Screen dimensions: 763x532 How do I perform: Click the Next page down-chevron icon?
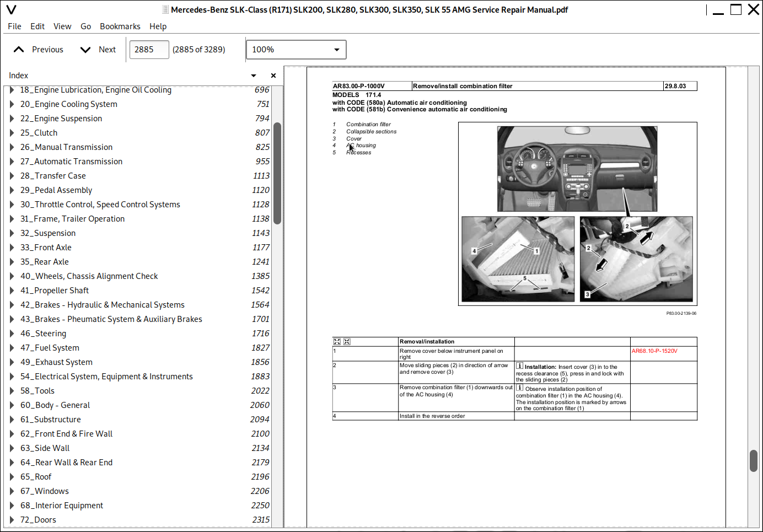(x=85, y=50)
